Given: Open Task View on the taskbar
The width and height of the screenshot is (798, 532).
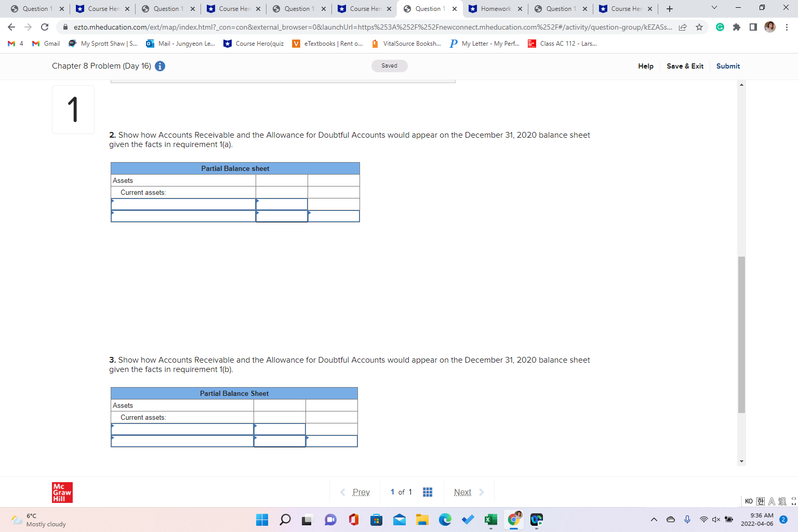Looking at the screenshot, I should (308, 520).
